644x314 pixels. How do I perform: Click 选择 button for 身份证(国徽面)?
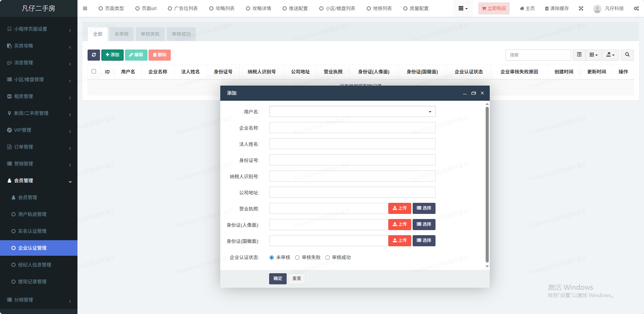424,241
